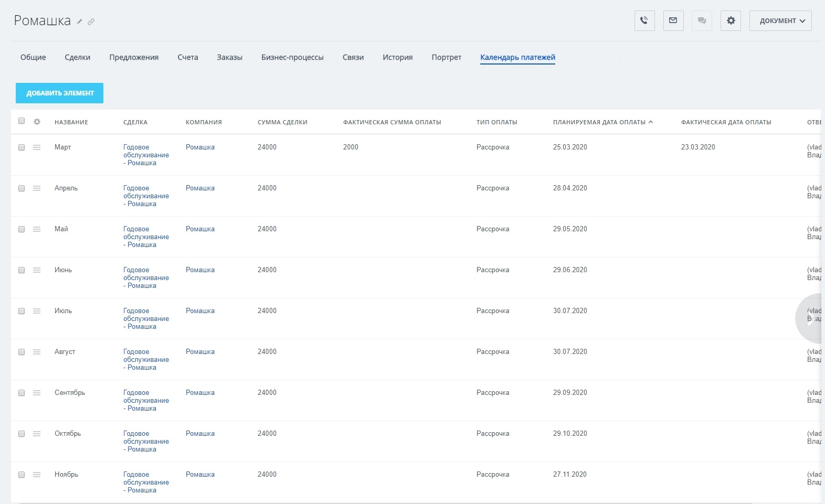The width and height of the screenshot is (825, 504).
Task: Open the grid settings gear in the table header
Action: click(37, 122)
